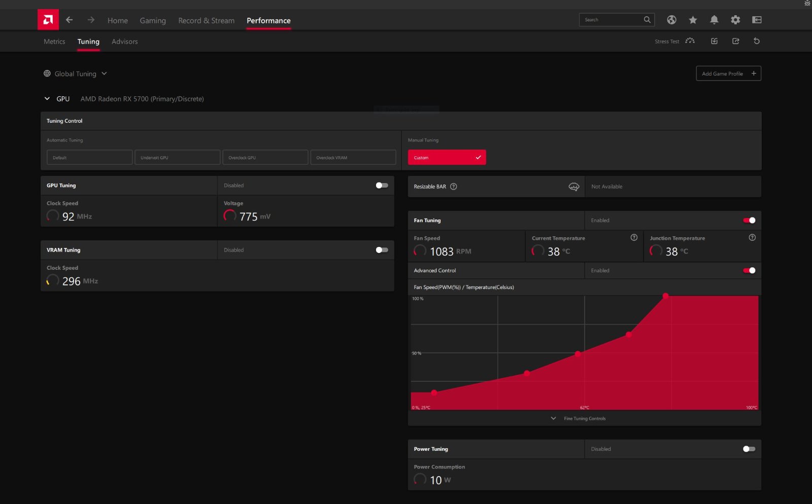Expand Fine Tuning Controls
Viewport: 812px width, 504px height.
[579, 418]
